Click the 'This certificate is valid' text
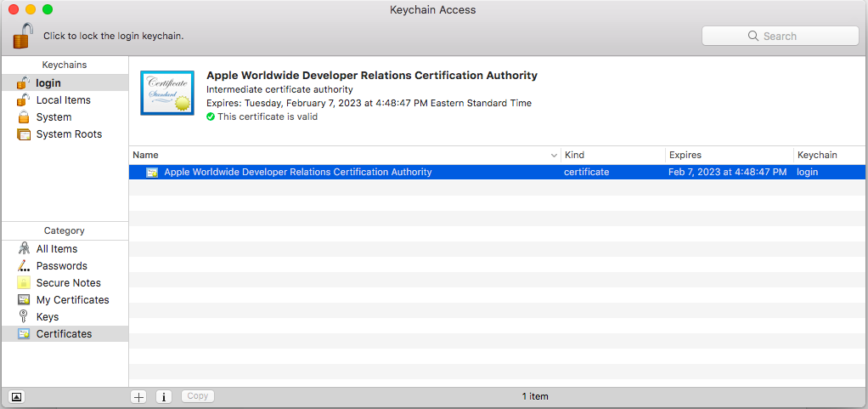Image resolution: width=868 pixels, height=409 pixels. (268, 117)
